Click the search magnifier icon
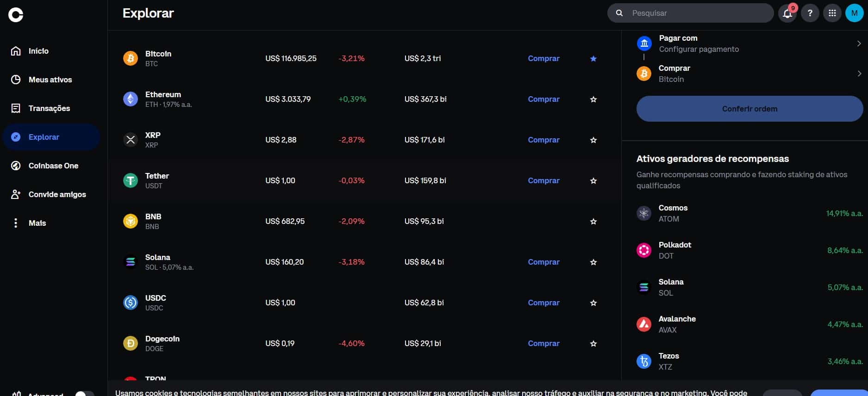Image resolution: width=868 pixels, height=396 pixels. tap(619, 13)
